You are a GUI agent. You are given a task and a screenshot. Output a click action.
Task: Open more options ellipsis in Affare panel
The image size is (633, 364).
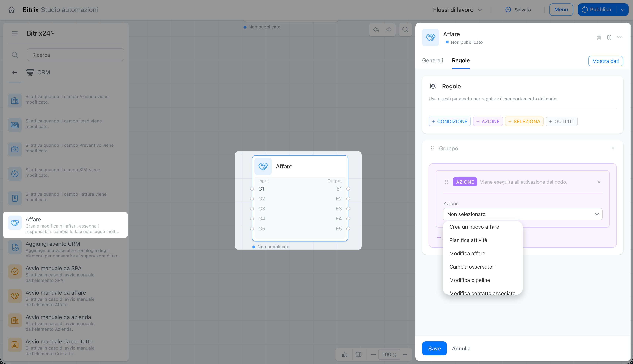click(619, 37)
